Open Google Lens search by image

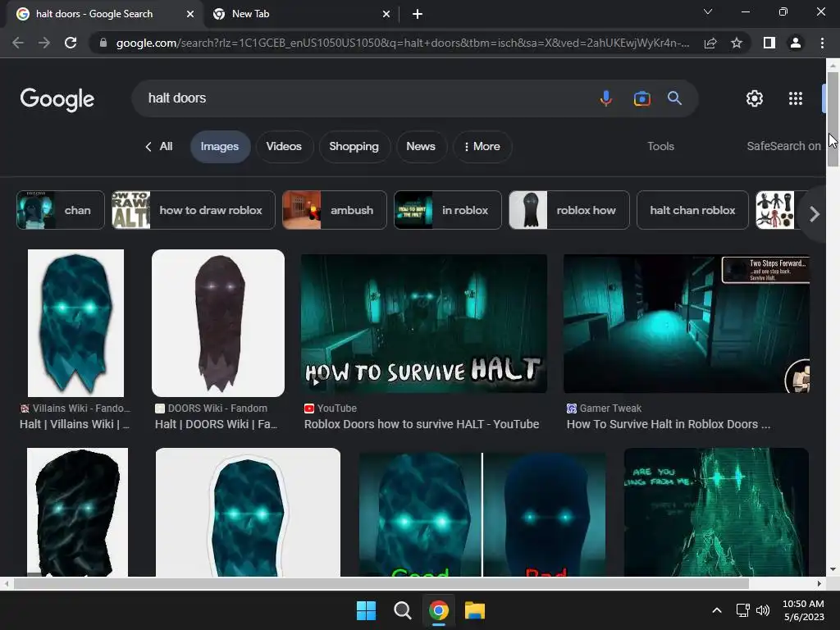[641, 98]
